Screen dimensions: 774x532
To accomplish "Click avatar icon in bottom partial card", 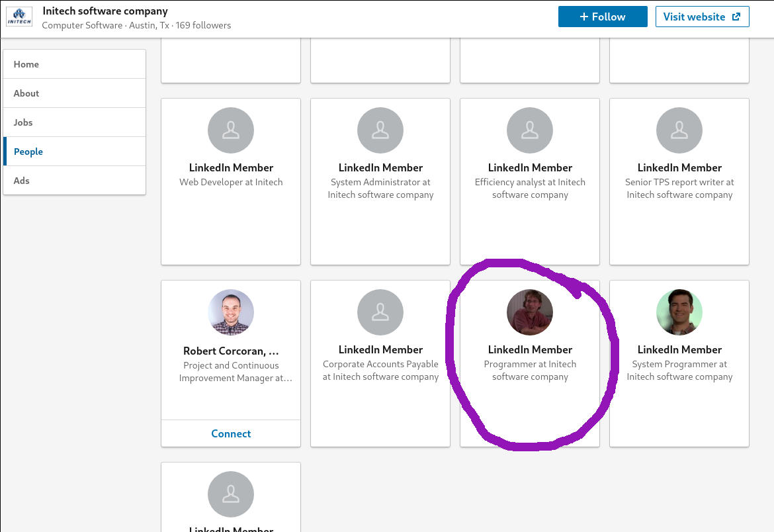I will tap(231, 494).
